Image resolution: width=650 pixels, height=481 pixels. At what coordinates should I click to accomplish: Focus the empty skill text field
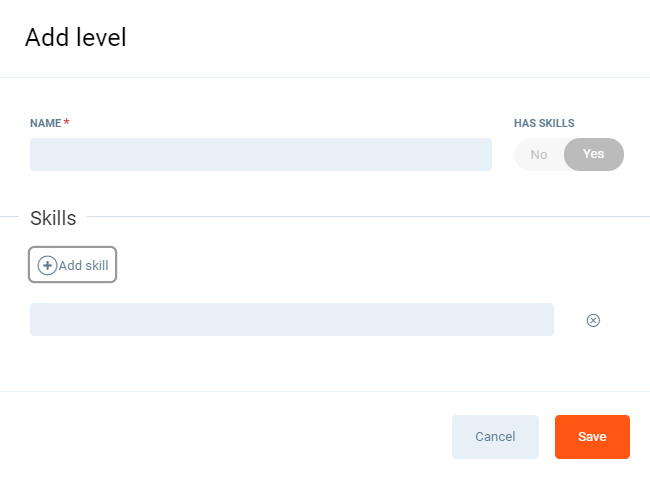coord(292,320)
